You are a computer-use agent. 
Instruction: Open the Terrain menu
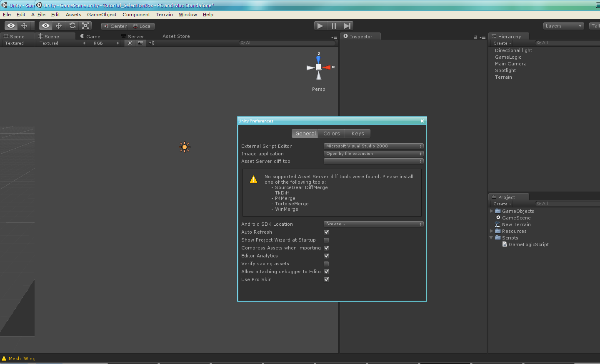[164, 15]
